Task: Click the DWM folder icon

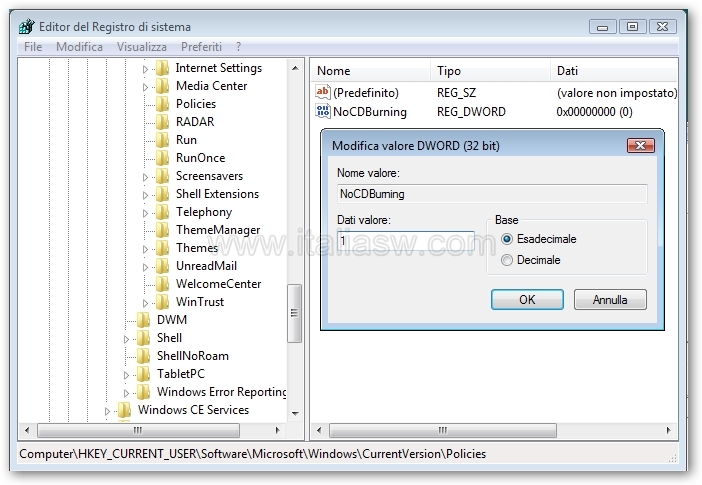Action: pyautogui.click(x=143, y=320)
